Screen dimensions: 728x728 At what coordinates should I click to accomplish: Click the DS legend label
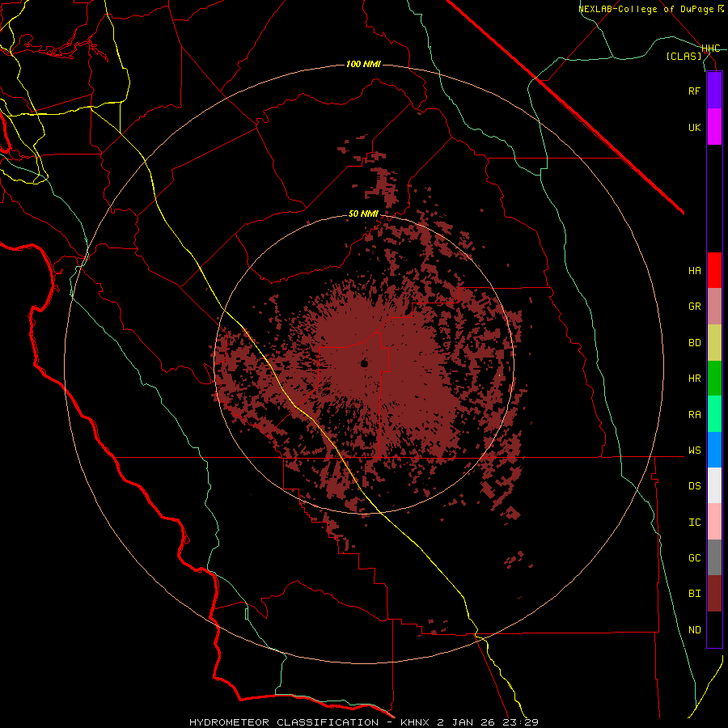pos(694,486)
